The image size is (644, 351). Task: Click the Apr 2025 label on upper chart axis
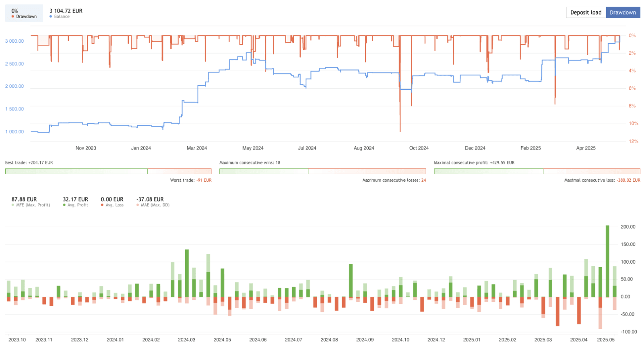[586, 148]
